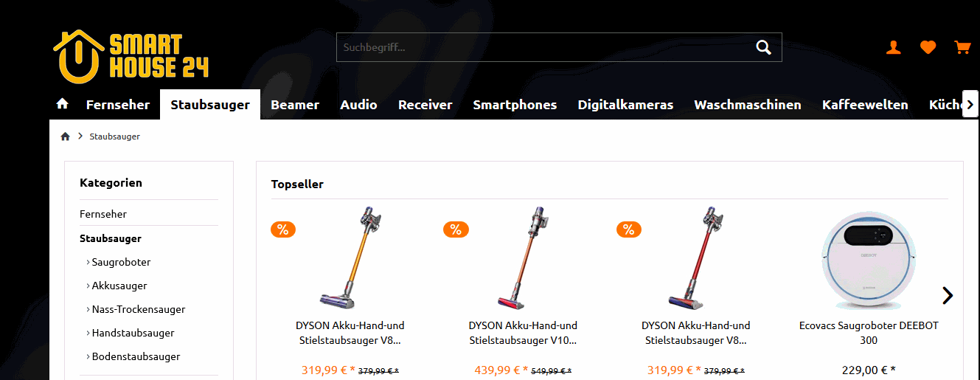The image size is (980, 380).
Task: Go to Waschmaschinen category tab
Action: pos(748,105)
